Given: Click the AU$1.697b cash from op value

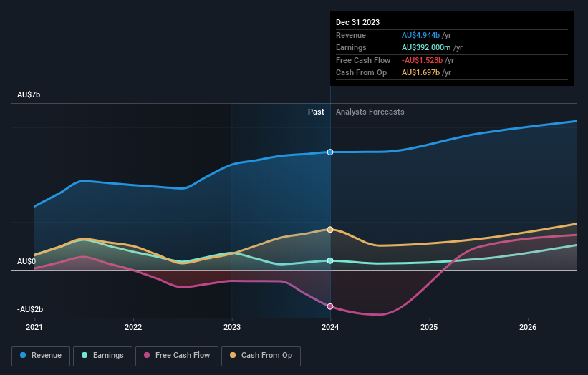Looking at the screenshot, I should point(420,73).
